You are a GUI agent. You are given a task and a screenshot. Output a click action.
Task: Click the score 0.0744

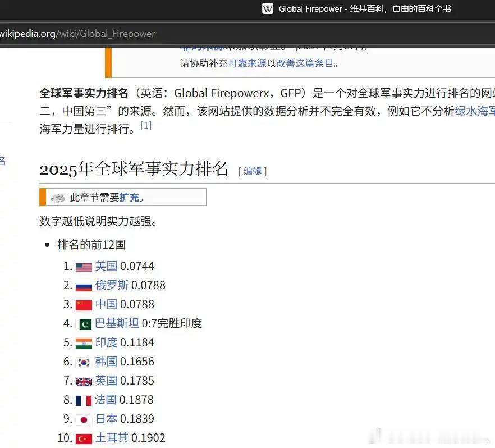click(x=137, y=266)
